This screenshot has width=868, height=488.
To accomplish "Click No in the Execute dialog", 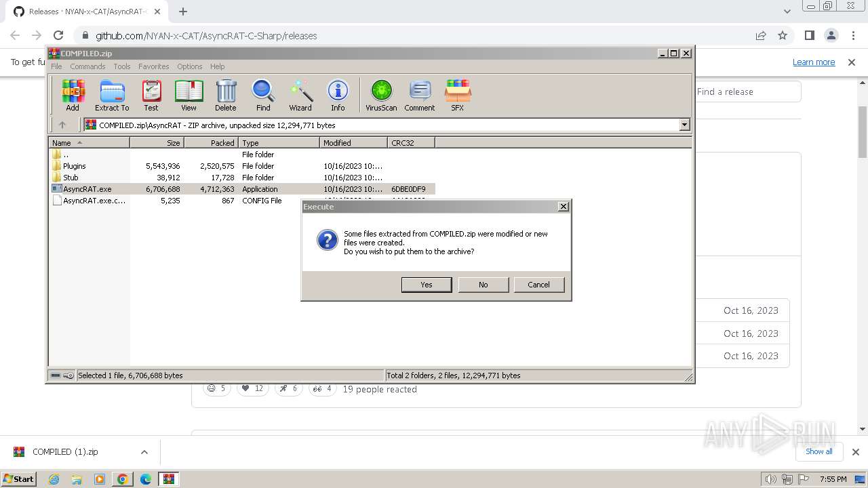I will 483,285.
